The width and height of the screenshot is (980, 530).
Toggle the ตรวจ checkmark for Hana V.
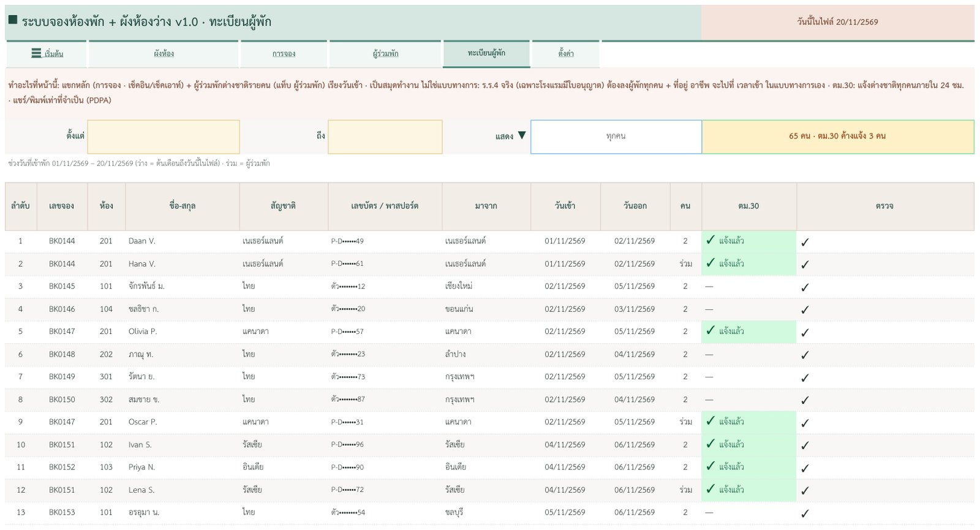pyautogui.click(x=805, y=265)
